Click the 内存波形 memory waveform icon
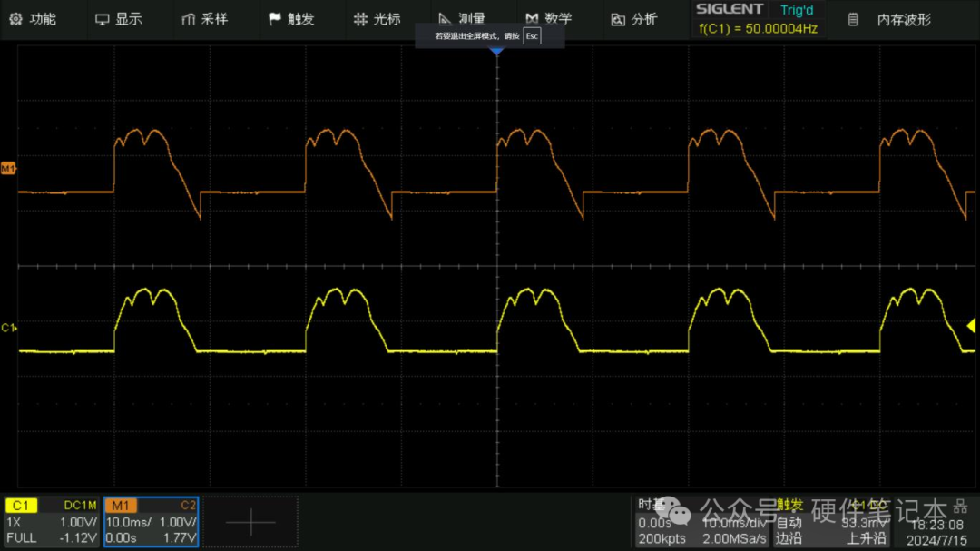980x551 pixels. pos(852,20)
